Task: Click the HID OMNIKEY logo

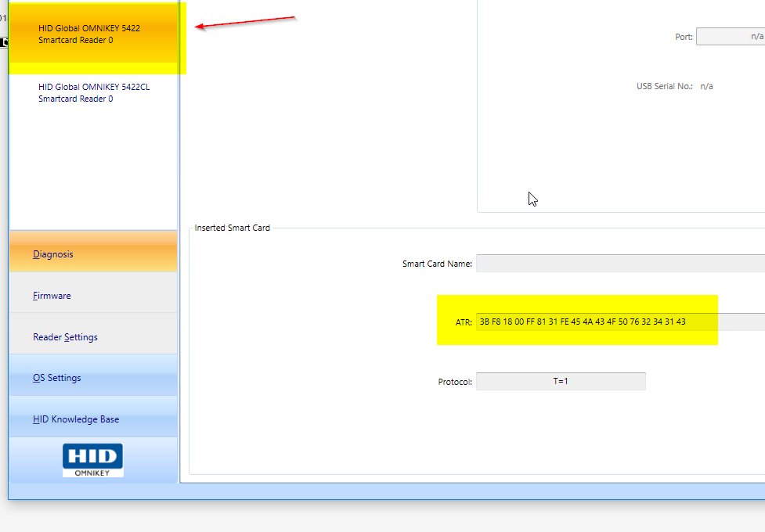Action: 92,460
